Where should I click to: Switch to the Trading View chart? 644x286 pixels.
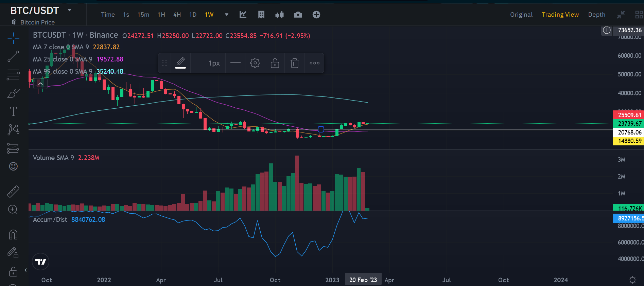[x=560, y=15]
